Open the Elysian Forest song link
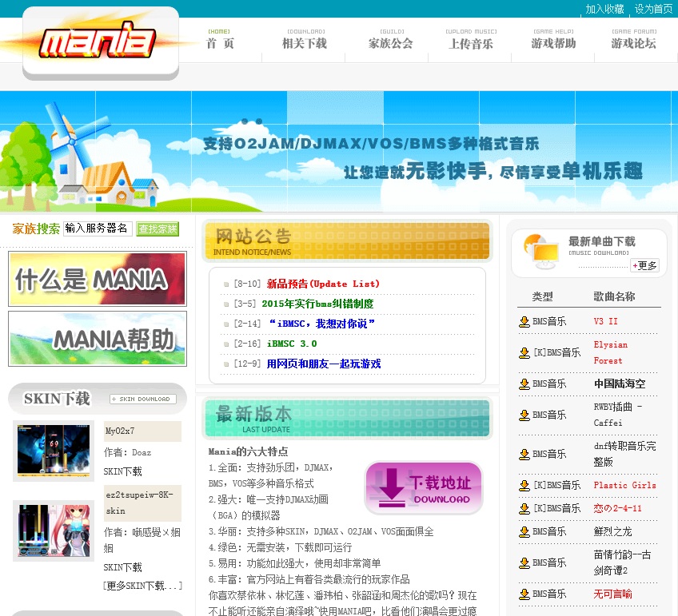The height and width of the screenshot is (616, 678). coord(611,353)
